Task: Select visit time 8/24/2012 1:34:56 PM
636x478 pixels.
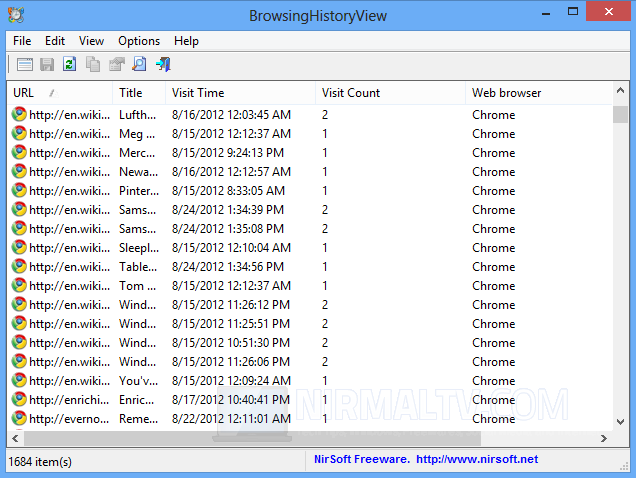Action: pos(228,267)
